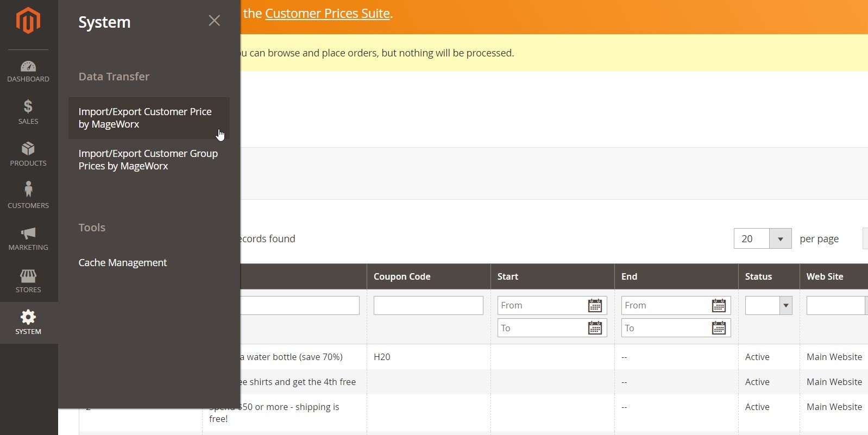Click the H20 coupon code cell
Viewport: 868px width, 435px height.
(x=382, y=357)
